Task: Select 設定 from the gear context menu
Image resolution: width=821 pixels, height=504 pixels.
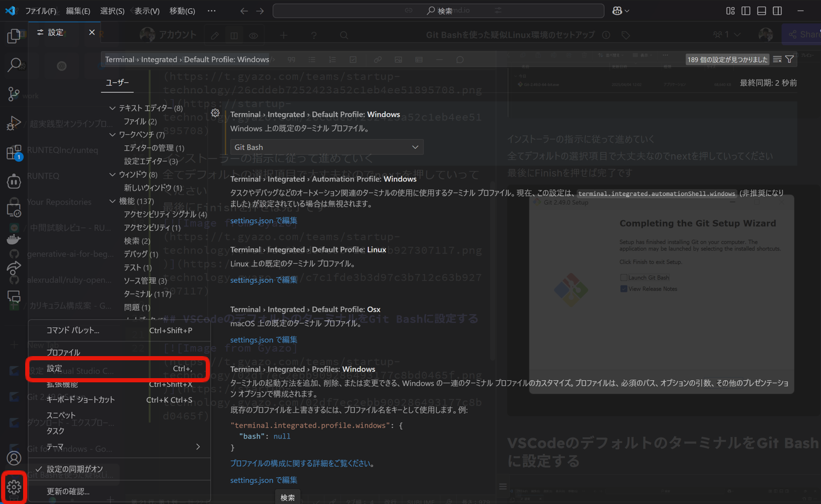Action: (x=54, y=368)
